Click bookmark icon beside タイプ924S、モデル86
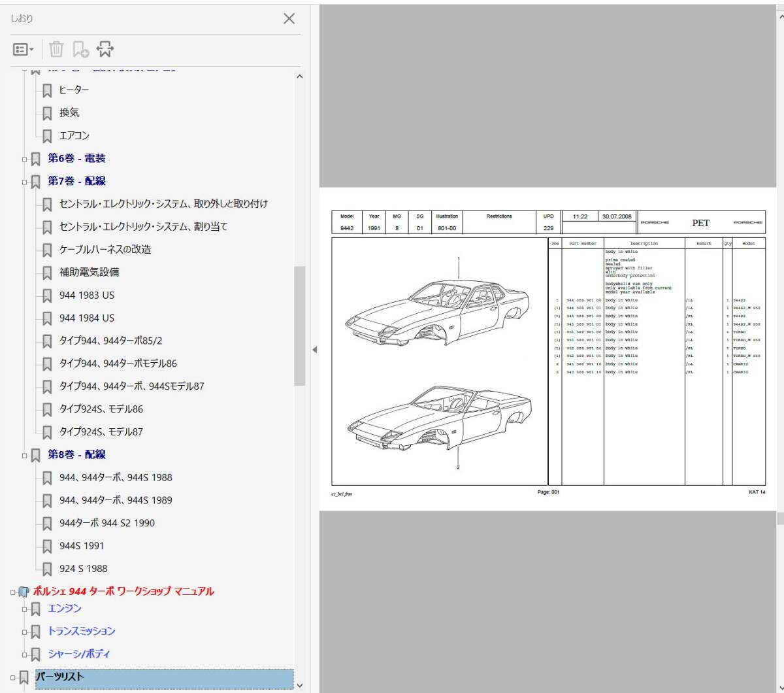 click(x=47, y=410)
